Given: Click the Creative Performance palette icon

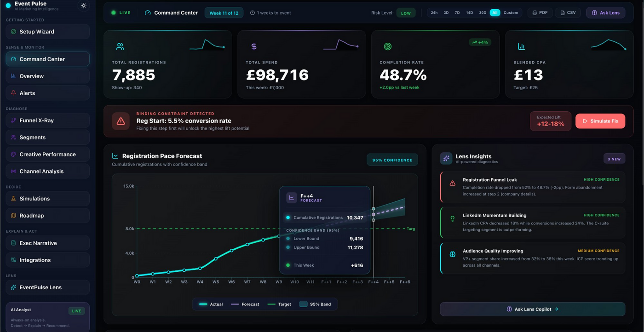Looking at the screenshot, I should click(x=13, y=154).
